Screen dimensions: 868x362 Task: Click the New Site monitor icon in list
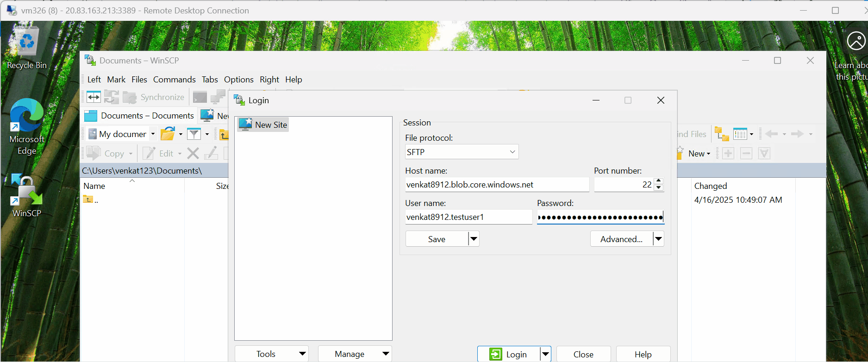point(245,125)
